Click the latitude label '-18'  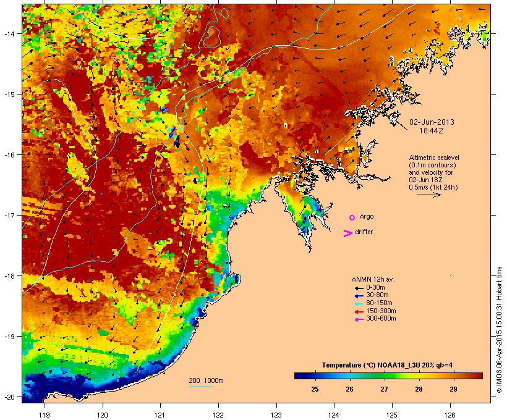9,276
